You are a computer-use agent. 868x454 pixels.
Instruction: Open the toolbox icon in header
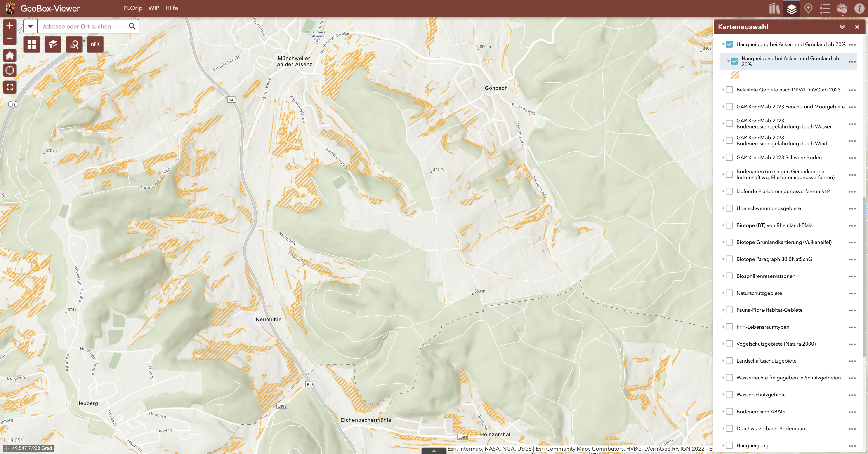(x=842, y=8)
